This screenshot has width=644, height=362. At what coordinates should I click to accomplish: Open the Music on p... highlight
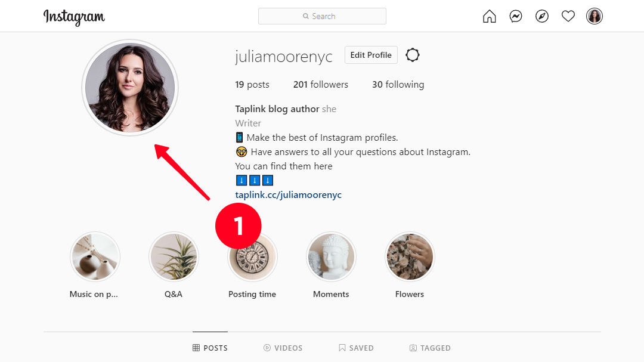(95, 256)
